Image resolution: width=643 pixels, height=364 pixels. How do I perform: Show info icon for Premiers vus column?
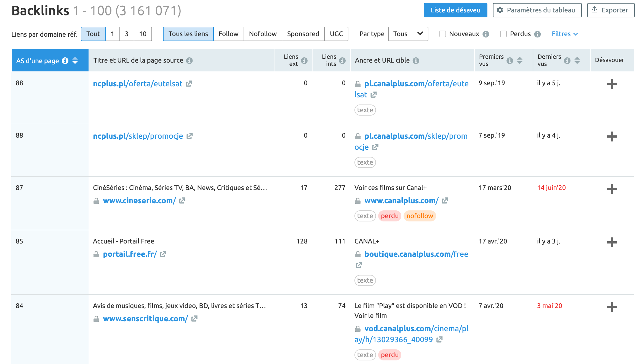click(x=510, y=60)
